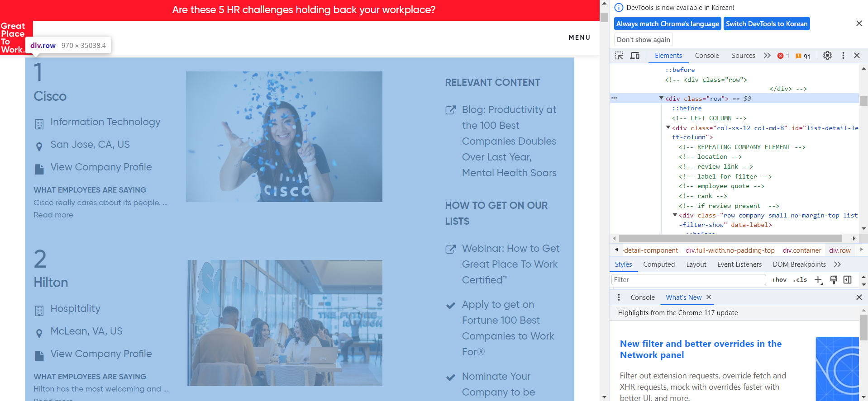Toggle the :hov element state button
868x401 pixels.
coord(779,280)
